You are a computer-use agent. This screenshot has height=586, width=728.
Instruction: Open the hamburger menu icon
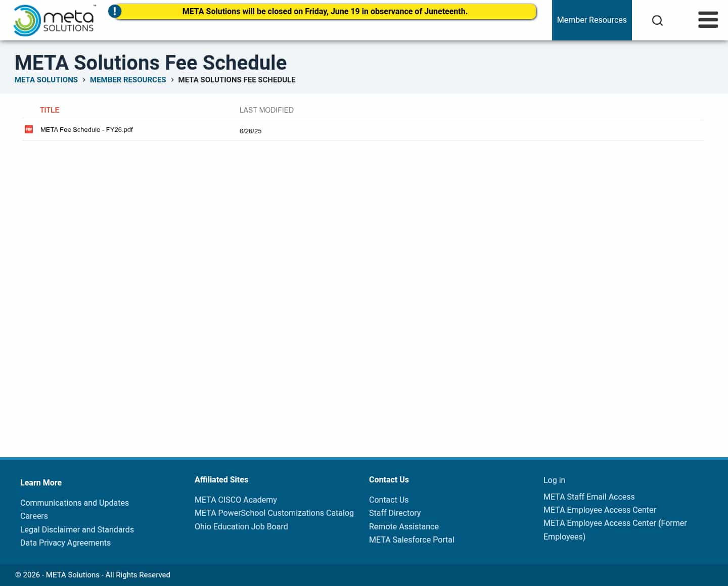click(708, 20)
